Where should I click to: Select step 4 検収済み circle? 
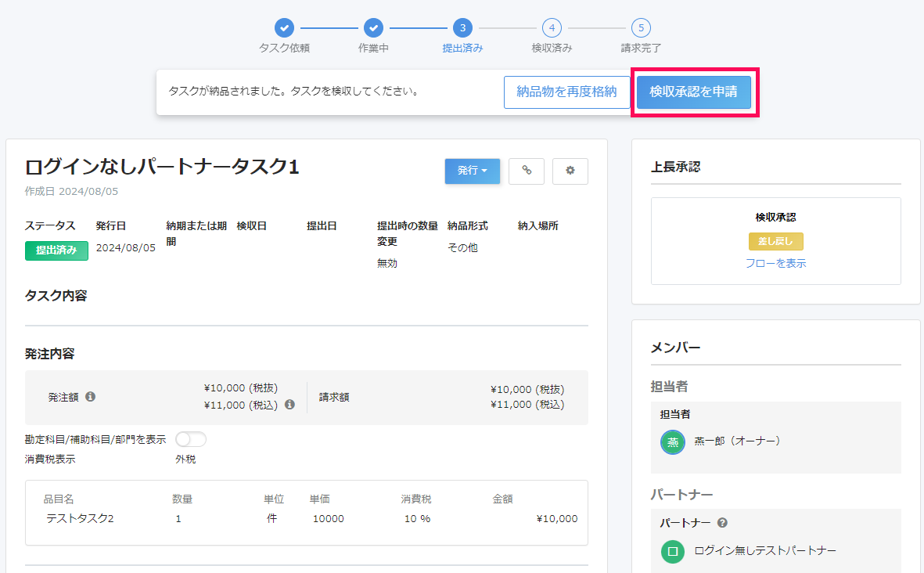552,27
